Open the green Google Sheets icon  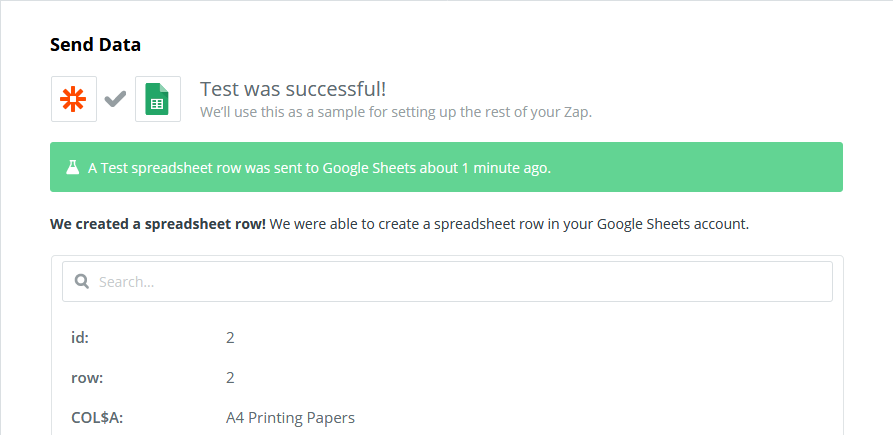click(x=158, y=99)
